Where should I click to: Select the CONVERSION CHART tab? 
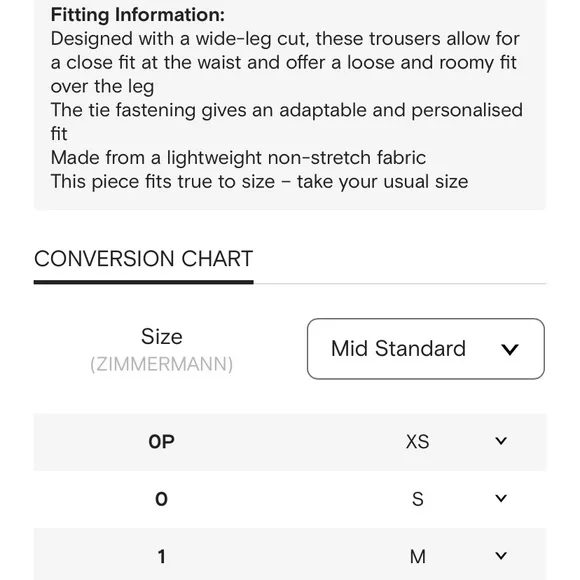click(x=144, y=259)
